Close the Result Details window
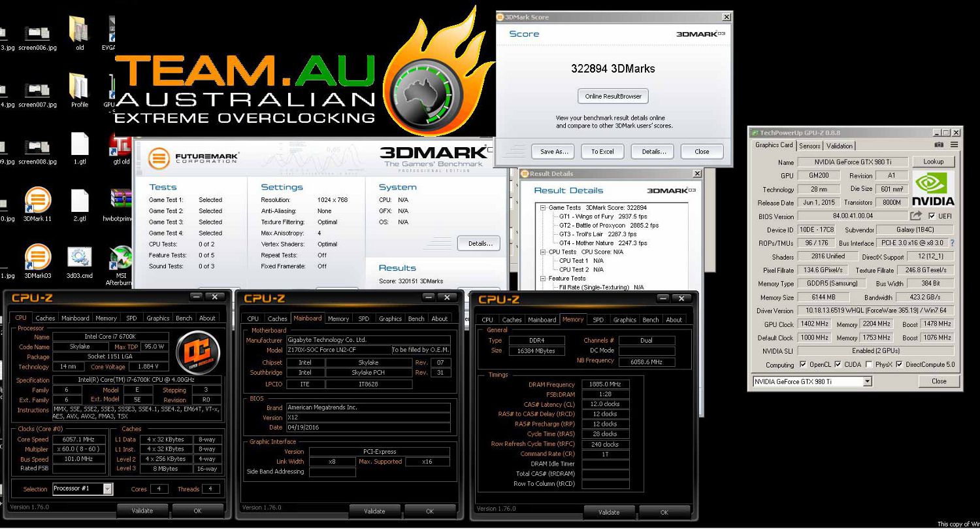The height and width of the screenshot is (529, 980). [697, 174]
